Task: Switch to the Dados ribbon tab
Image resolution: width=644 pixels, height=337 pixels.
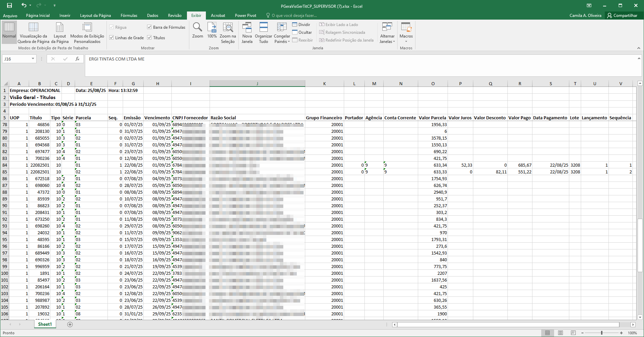Action: (152, 16)
